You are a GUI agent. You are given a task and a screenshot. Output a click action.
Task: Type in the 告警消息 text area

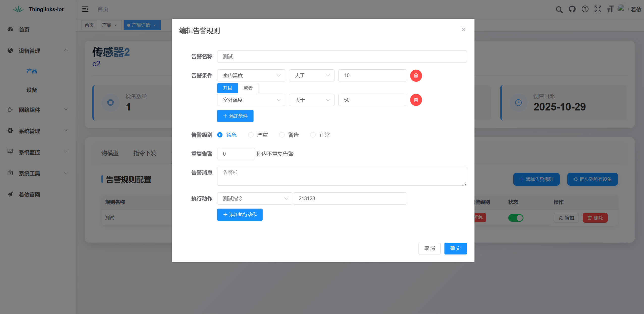[341, 176]
